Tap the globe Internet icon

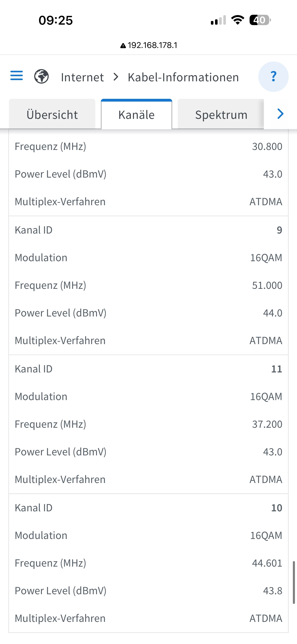point(41,76)
